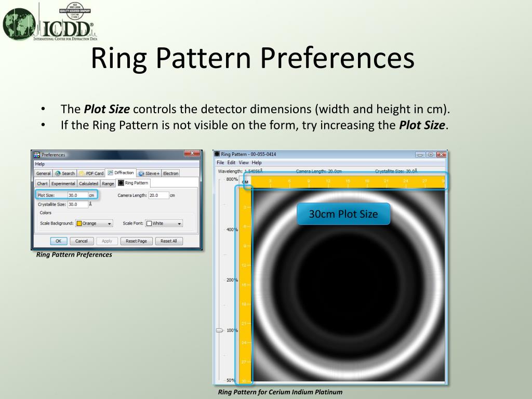Click the "CM" ruler corner label

click(245, 182)
